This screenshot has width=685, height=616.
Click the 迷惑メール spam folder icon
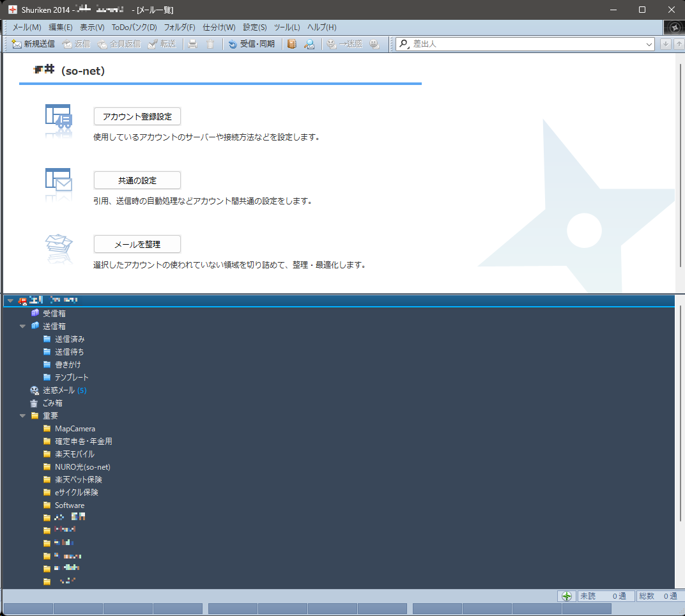(35, 390)
